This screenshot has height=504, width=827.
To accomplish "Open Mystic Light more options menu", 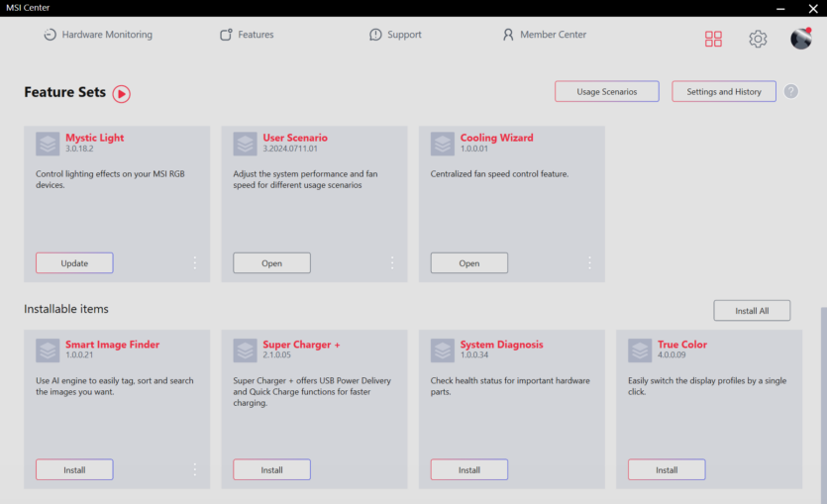I will click(195, 262).
